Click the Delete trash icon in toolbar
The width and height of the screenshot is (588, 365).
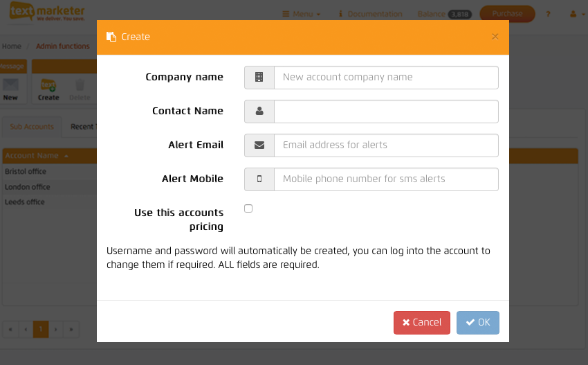tap(80, 89)
